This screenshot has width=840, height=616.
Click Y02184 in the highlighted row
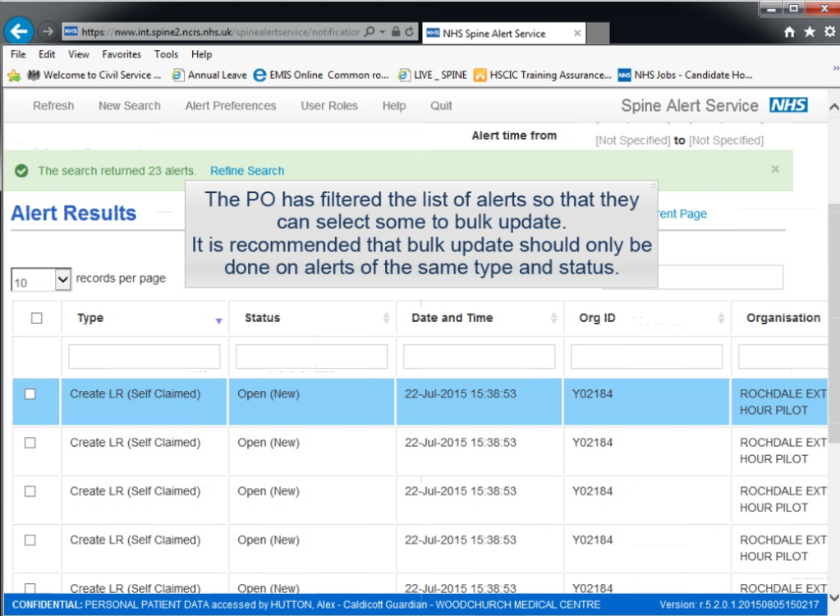pyautogui.click(x=592, y=394)
